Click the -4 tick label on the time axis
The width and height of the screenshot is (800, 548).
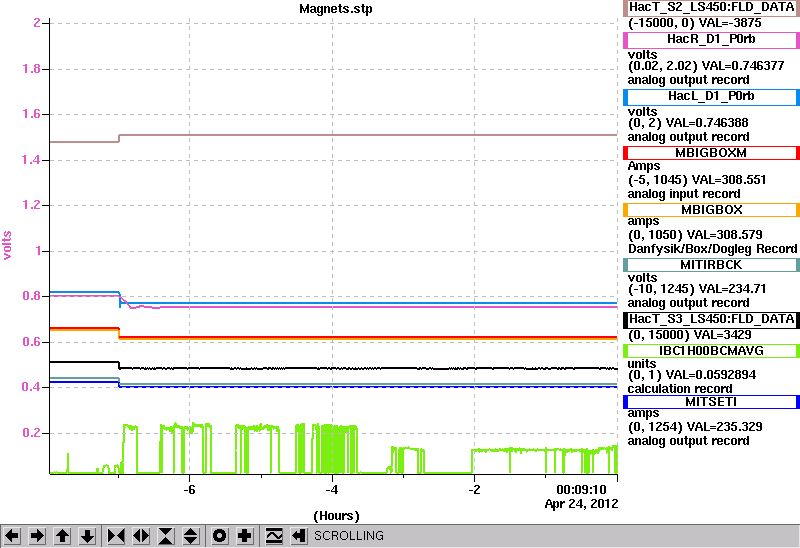click(332, 490)
